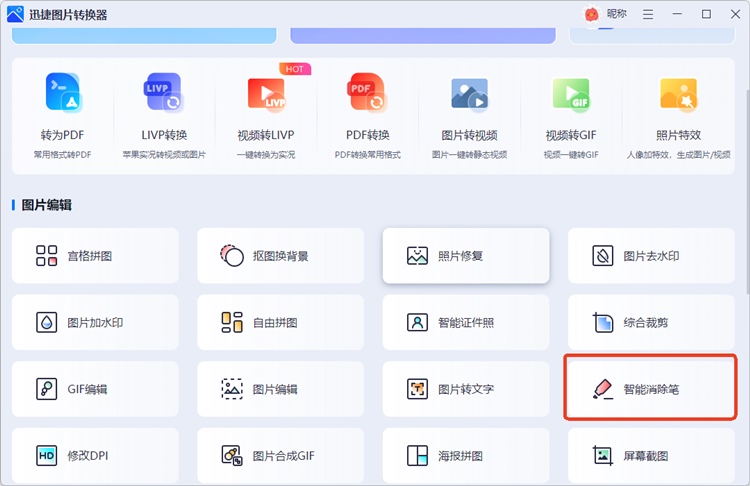750x486 pixels.
Task: Open the PDF转换 tool
Action: point(367,116)
